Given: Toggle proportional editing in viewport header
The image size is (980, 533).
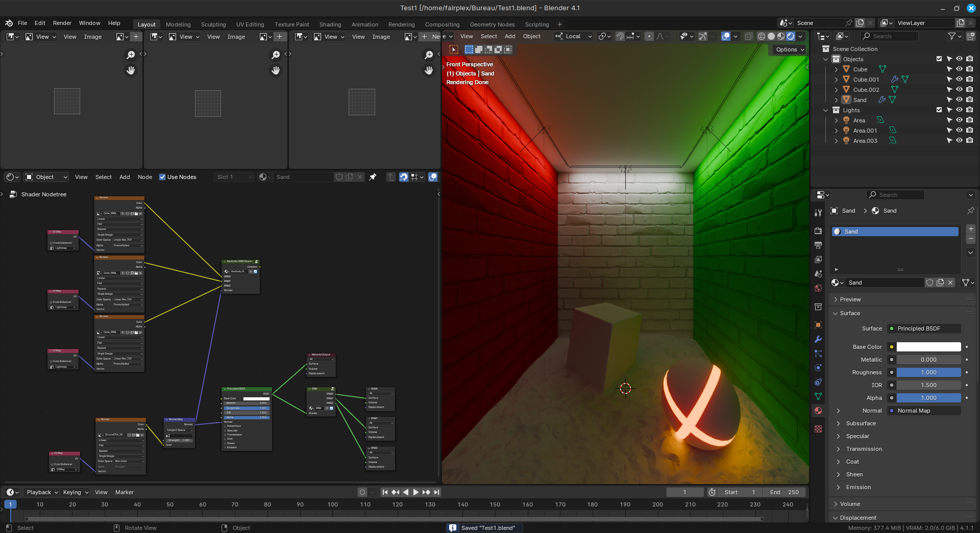Looking at the screenshot, I should tap(649, 36).
